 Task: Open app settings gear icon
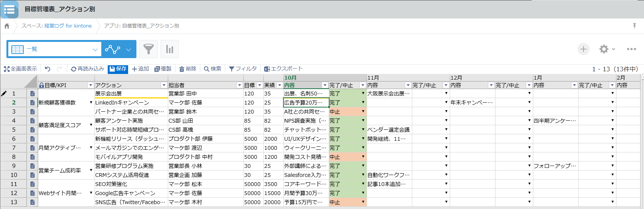click(x=604, y=49)
